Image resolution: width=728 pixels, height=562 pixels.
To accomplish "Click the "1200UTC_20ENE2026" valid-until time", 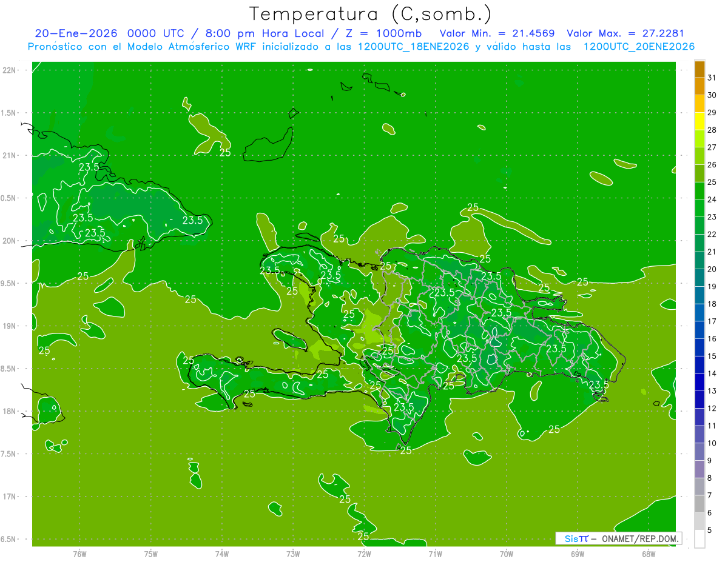I will (639, 47).
